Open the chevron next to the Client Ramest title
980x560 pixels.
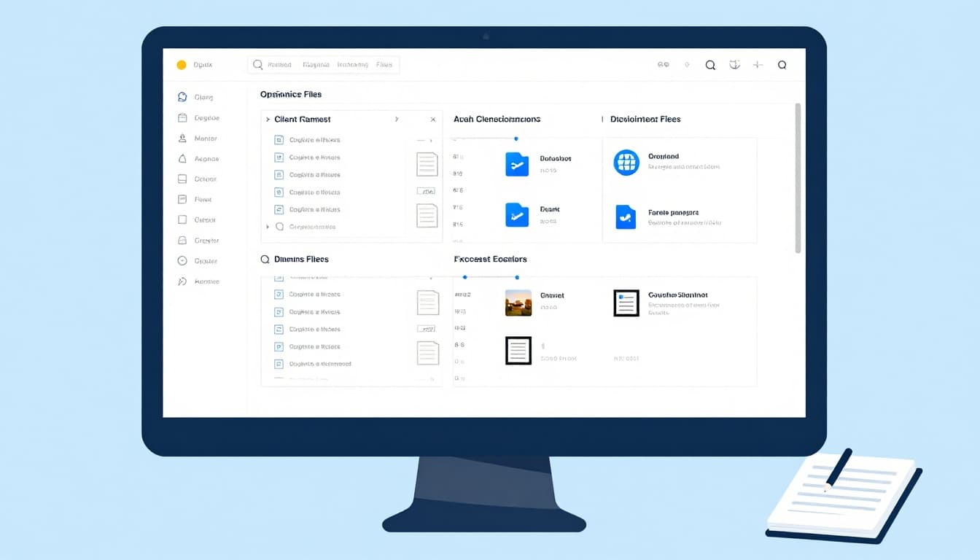pyautogui.click(x=267, y=119)
